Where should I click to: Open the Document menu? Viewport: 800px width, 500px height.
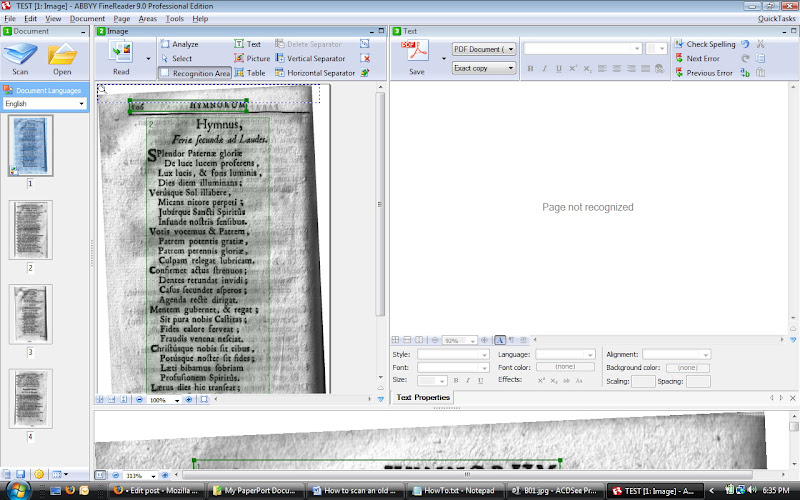[87, 19]
